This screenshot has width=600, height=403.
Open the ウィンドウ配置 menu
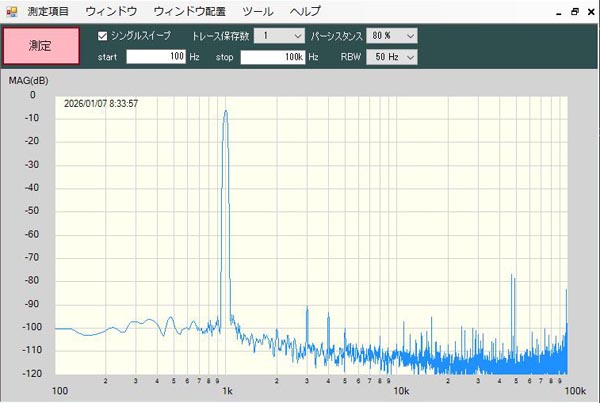click(190, 10)
